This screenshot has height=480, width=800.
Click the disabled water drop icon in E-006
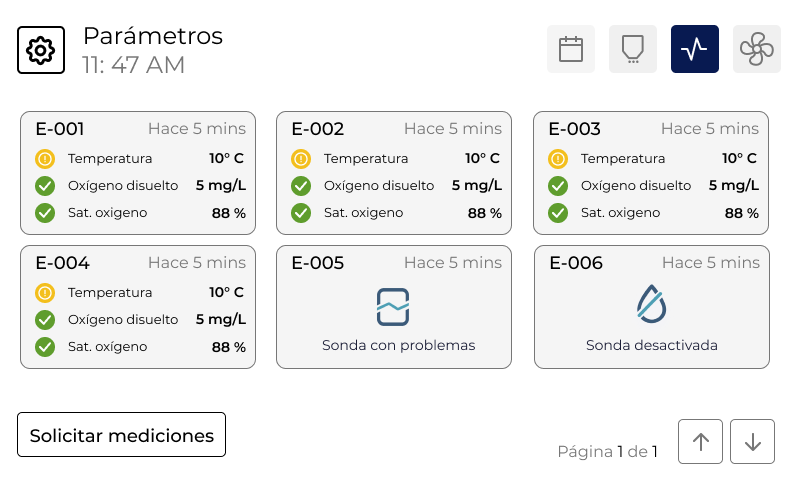(x=652, y=304)
